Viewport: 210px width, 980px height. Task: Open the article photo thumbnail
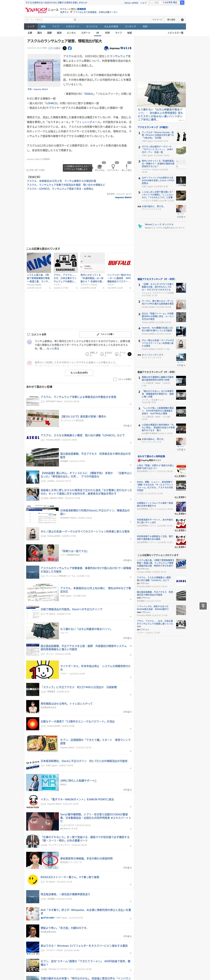pyautogui.click(x=44, y=70)
